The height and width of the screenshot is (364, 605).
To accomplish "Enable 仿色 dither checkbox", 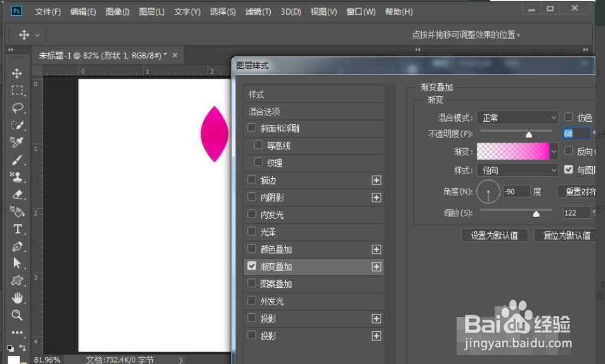I will pos(568,117).
